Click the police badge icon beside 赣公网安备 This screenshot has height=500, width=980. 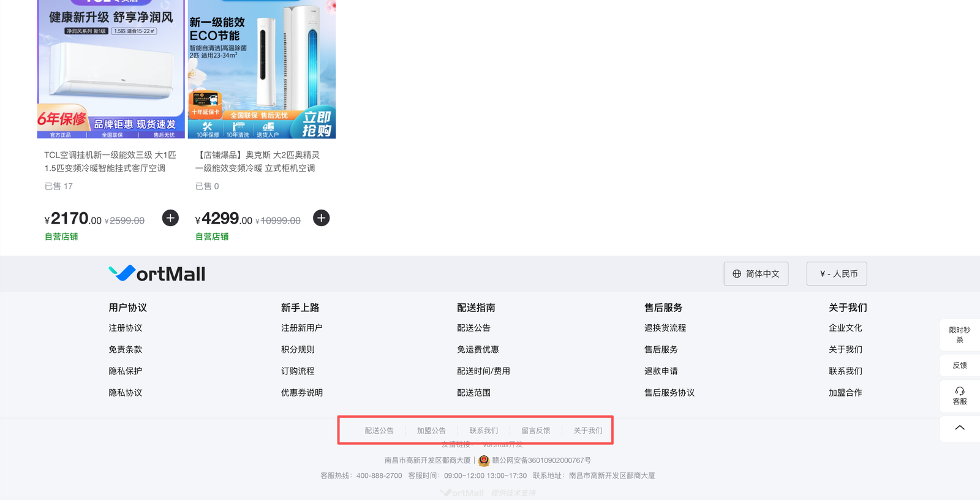tap(484, 460)
